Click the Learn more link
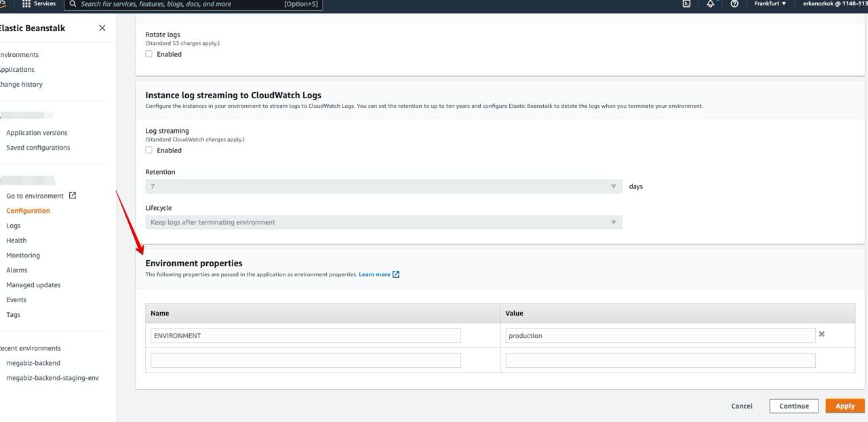The image size is (868, 422). (x=374, y=274)
